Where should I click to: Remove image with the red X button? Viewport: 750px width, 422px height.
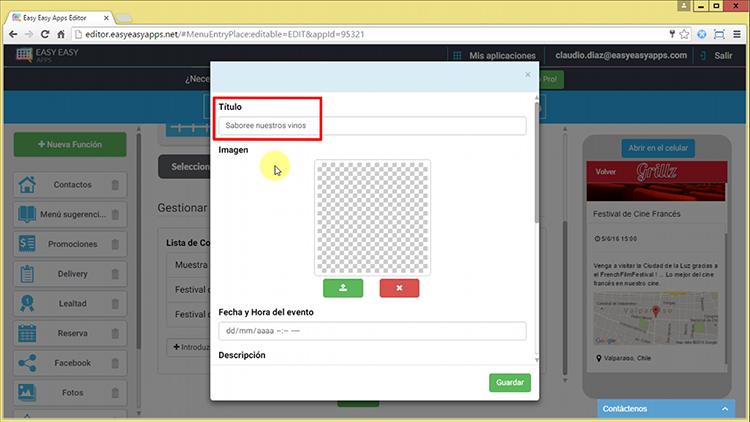tap(399, 288)
